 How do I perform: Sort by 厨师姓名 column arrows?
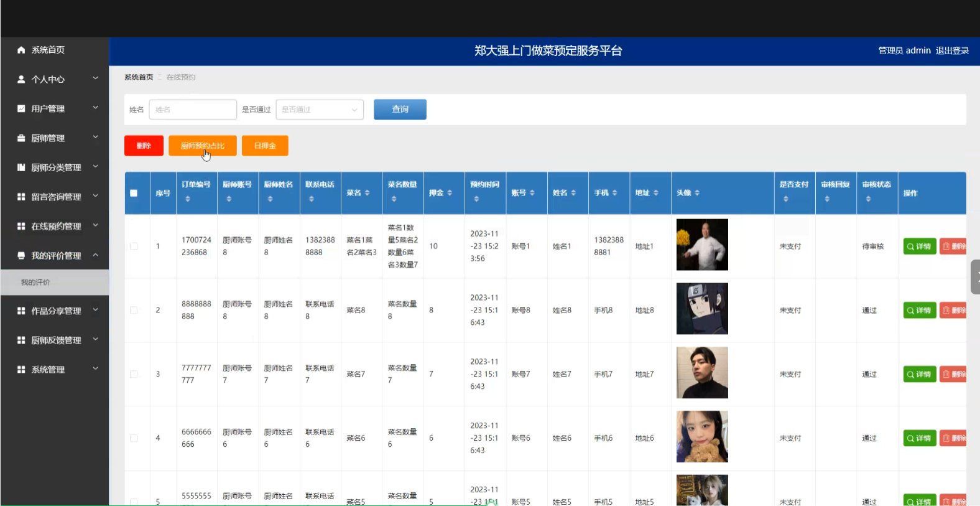click(x=270, y=199)
